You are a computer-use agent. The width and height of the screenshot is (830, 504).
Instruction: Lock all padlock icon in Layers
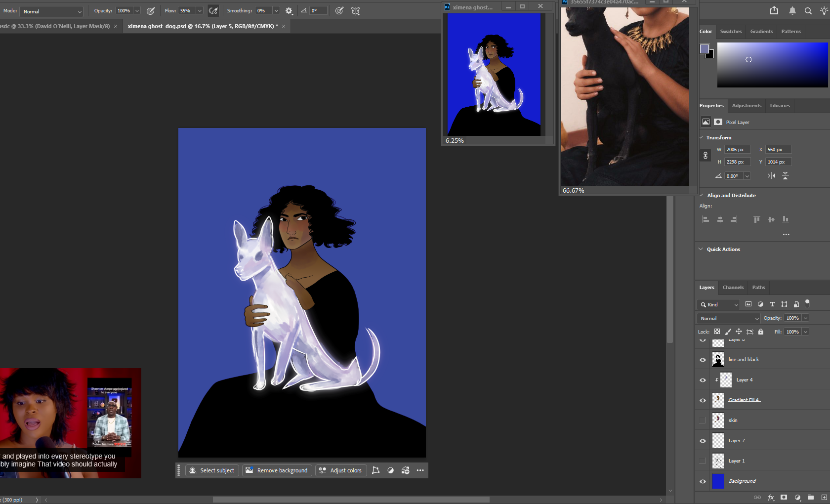761,332
